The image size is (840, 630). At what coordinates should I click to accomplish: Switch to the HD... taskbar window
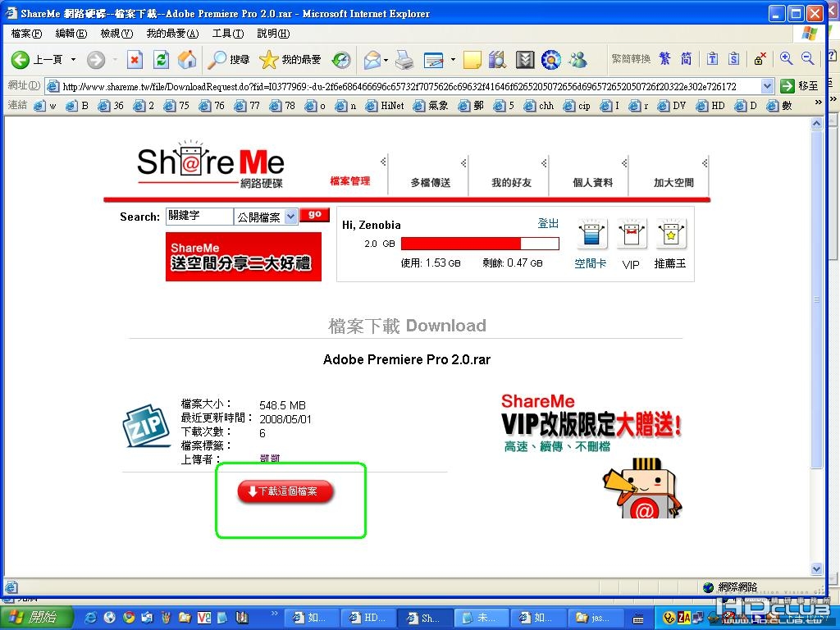[x=368, y=618]
